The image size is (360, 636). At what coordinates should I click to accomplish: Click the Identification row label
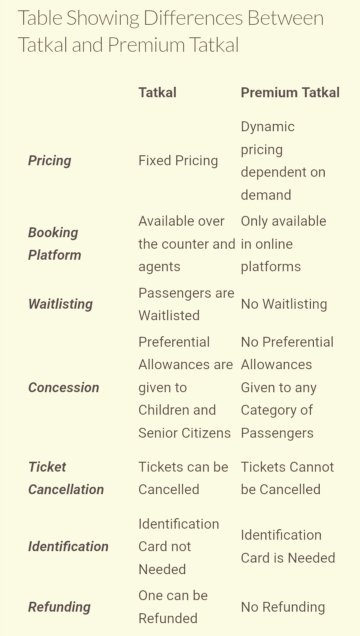pos(68,546)
